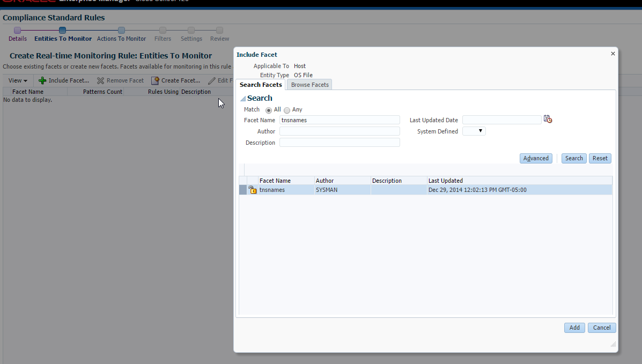Go to the Actions To Monitor step
Image resolution: width=642 pixels, height=364 pixels.
coord(121,35)
